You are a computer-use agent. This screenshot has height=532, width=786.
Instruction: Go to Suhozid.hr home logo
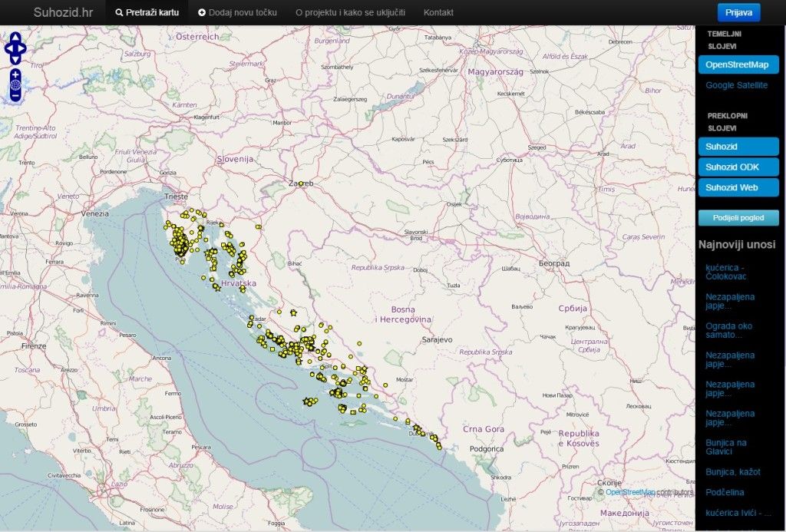(x=63, y=12)
